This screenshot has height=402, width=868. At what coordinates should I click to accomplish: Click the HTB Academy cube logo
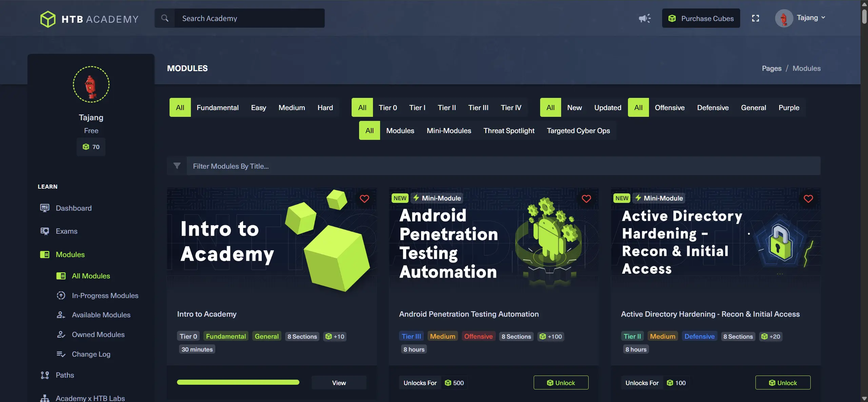click(48, 19)
